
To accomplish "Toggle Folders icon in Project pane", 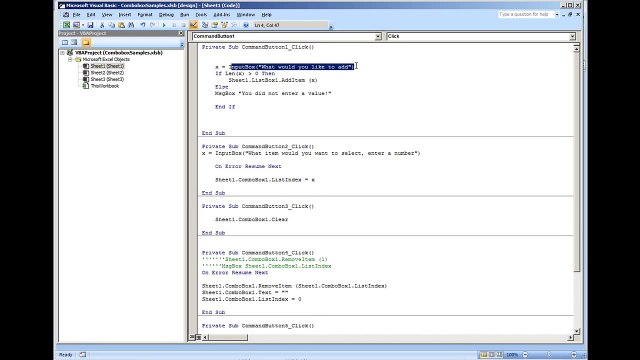I will point(86,42).
